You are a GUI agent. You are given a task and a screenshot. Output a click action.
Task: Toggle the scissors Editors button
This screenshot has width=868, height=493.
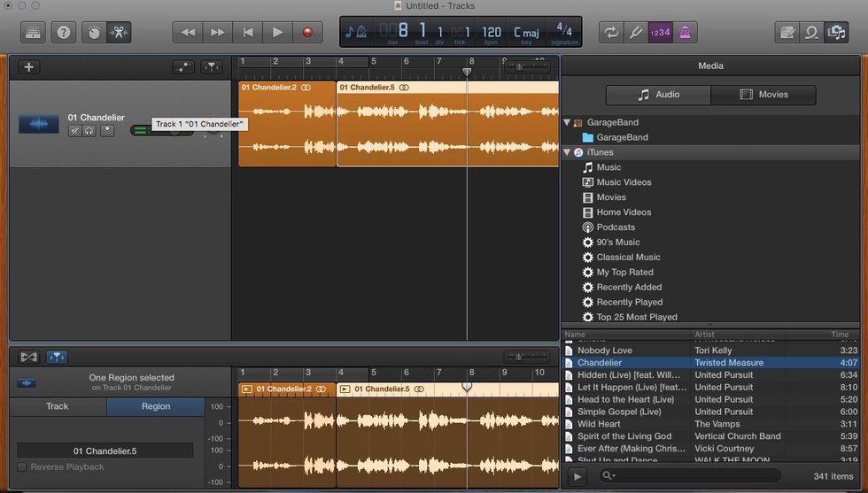tap(119, 33)
